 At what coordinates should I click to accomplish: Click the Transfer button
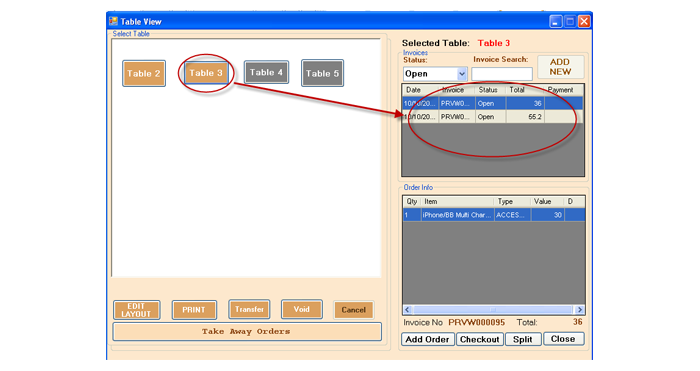[x=249, y=309]
